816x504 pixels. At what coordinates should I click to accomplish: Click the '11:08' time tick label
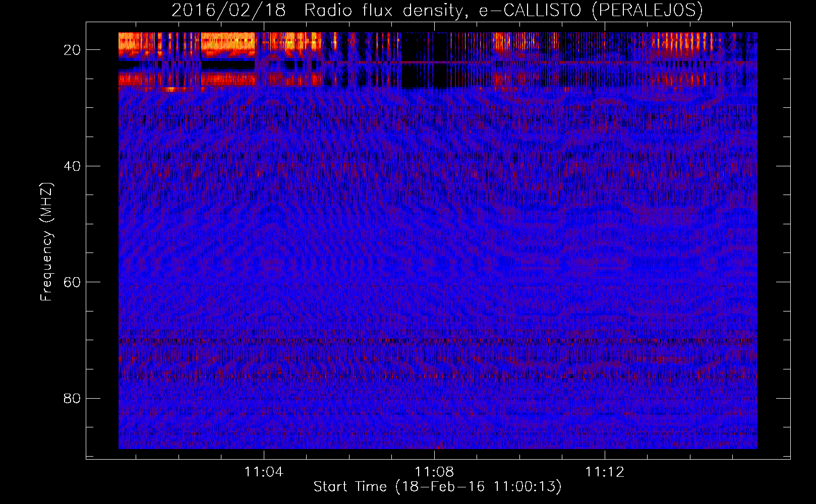(434, 472)
